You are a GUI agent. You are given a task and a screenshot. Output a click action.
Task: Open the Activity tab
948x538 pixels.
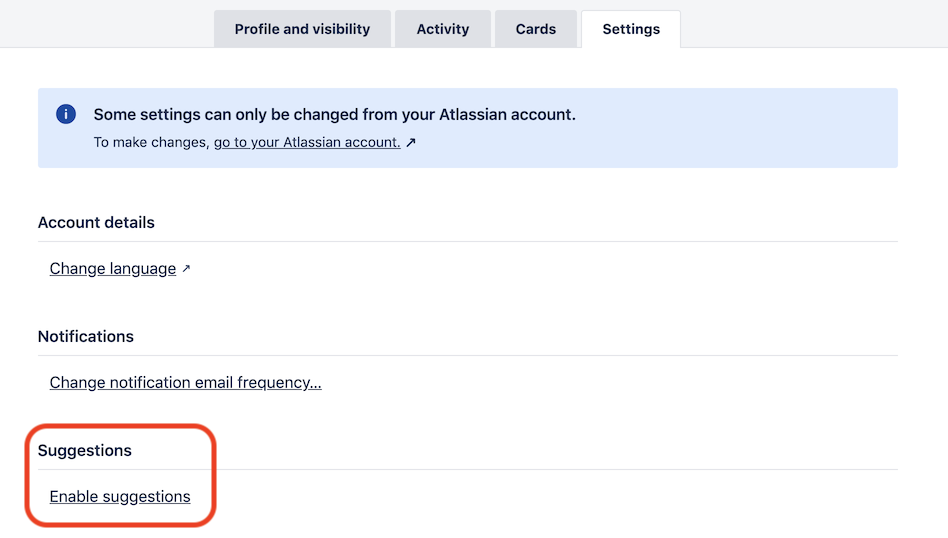click(x=443, y=29)
